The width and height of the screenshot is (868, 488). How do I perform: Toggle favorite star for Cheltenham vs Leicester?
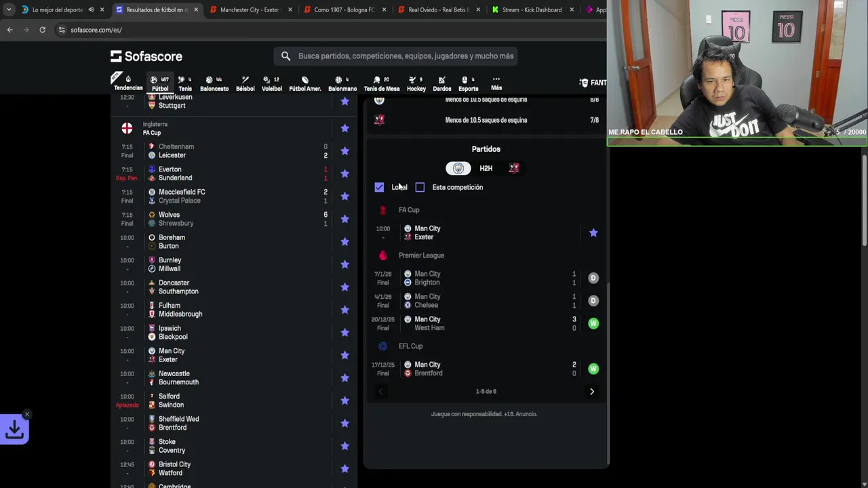[x=344, y=150]
